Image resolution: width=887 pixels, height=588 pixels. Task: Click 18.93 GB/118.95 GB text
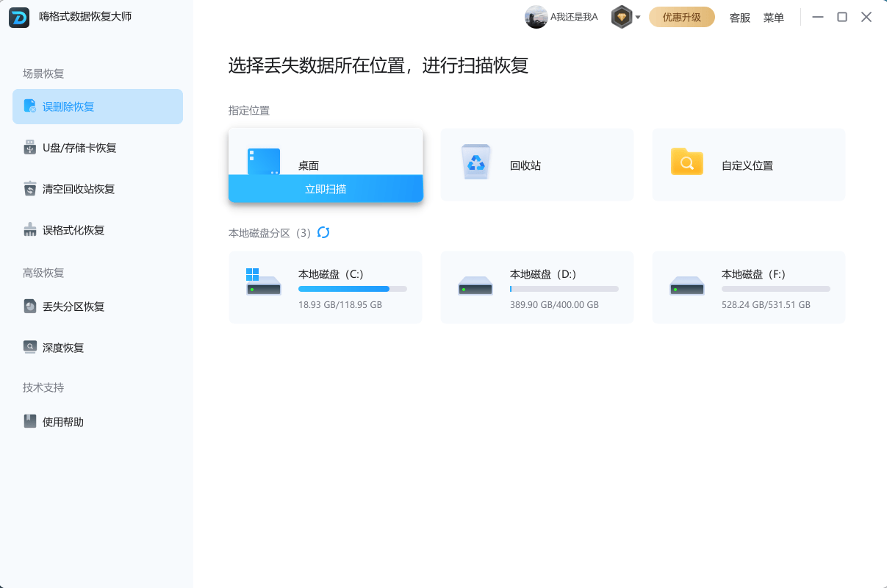tap(340, 304)
